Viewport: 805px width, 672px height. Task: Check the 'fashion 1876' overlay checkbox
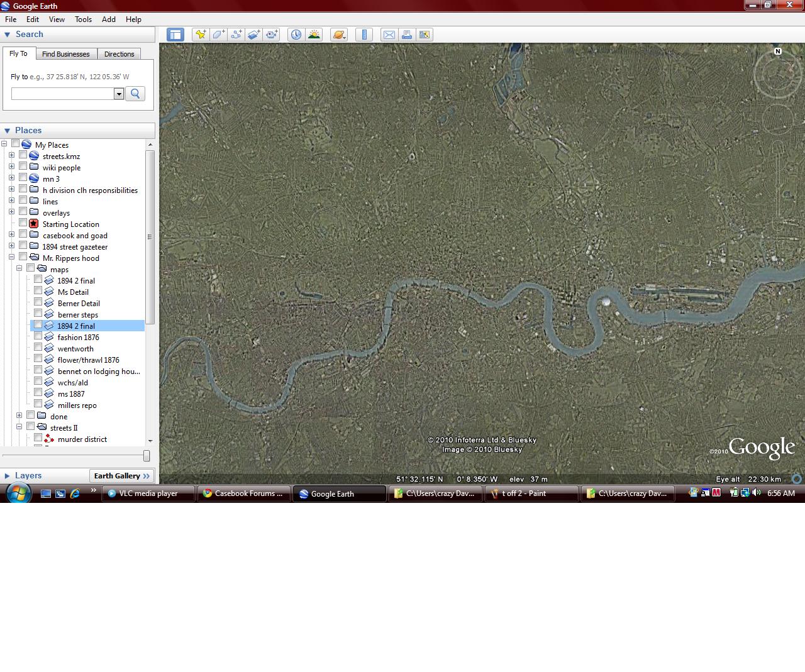(x=38, y=336)
